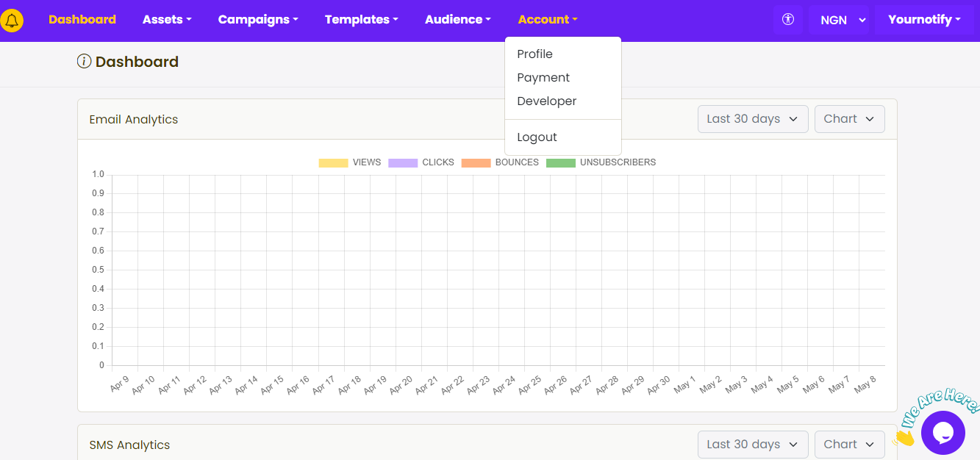The width and height of the screenshot is (980, 460).
Task: Open the Yournotify user menu
Action: pos(924,20)
